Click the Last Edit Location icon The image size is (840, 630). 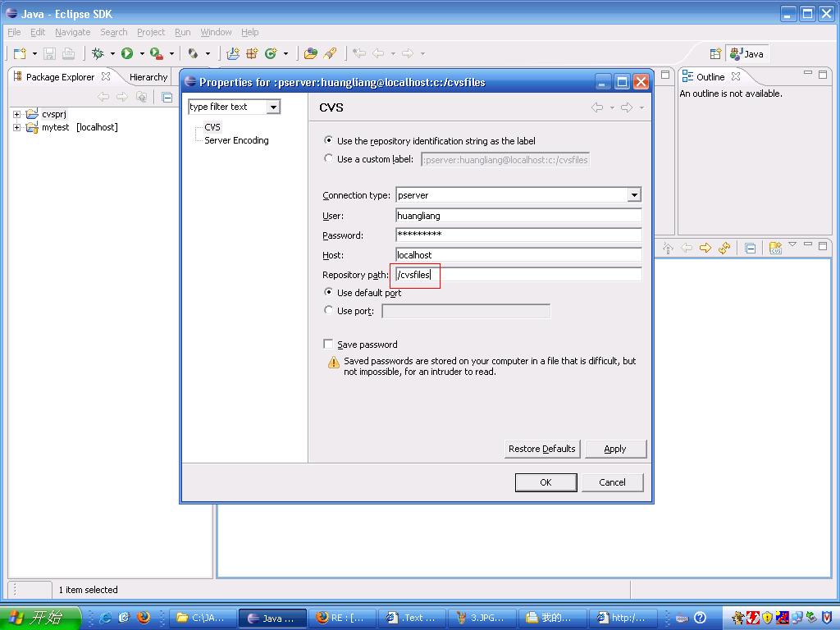359,53
